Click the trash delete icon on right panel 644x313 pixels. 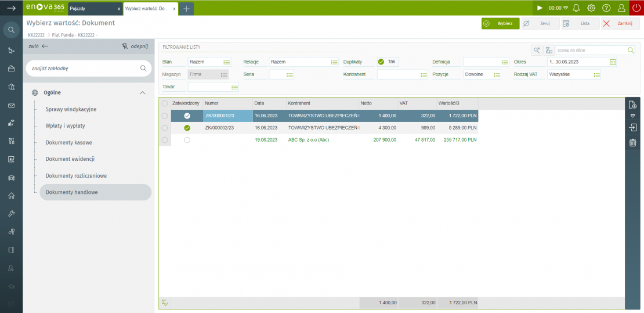point(633,143)
